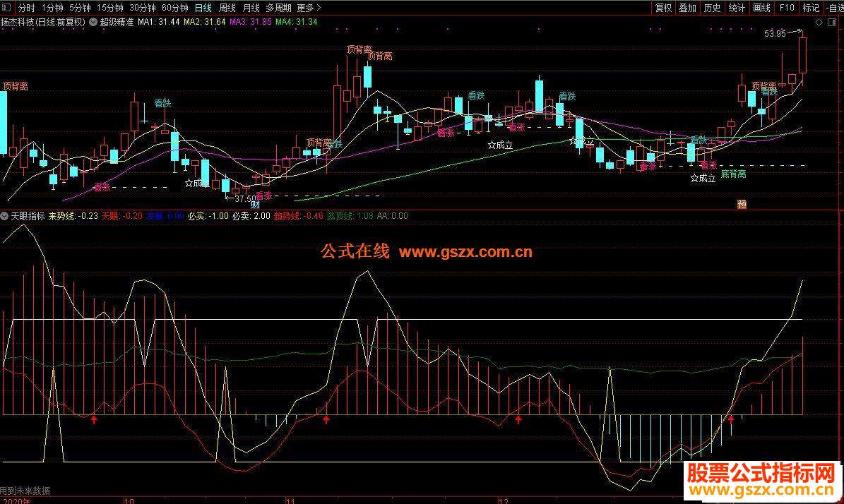Click the 底背离 signal label
The height and width of the screenshot is (504, 844).
click(733, 174)
